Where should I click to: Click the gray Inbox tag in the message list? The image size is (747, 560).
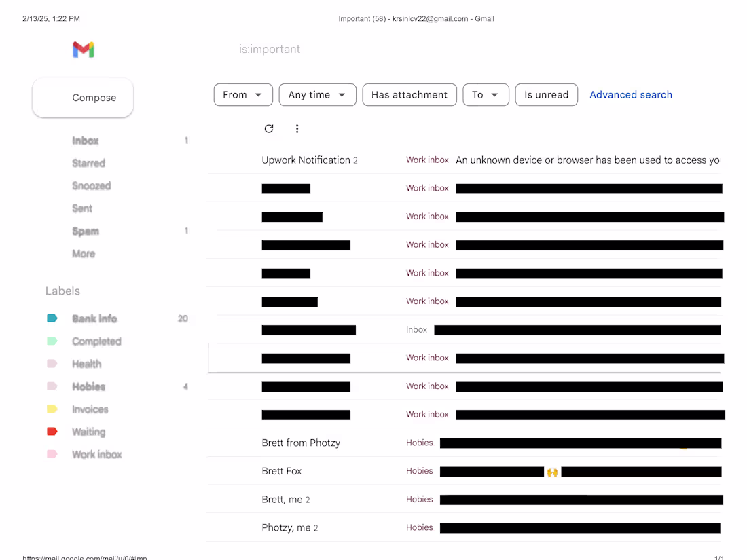pos(416,329)
